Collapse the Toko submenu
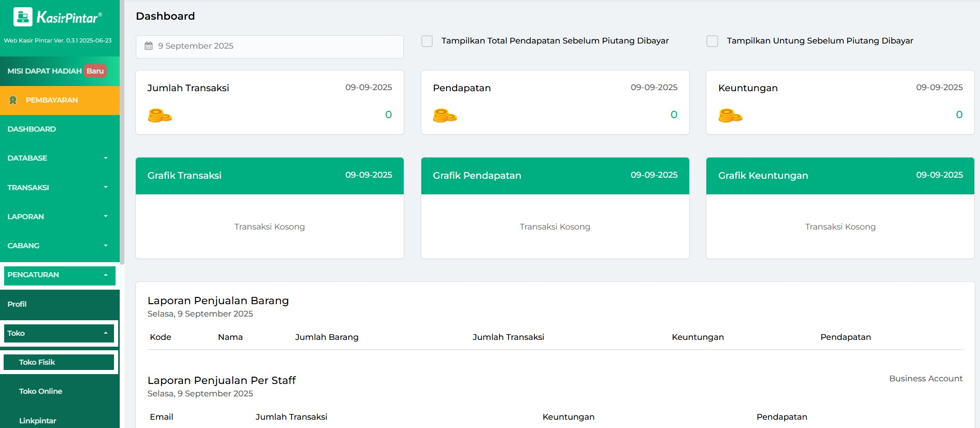Image resolution: width=980 pixels, height=428 pixels. click(59, 333)
